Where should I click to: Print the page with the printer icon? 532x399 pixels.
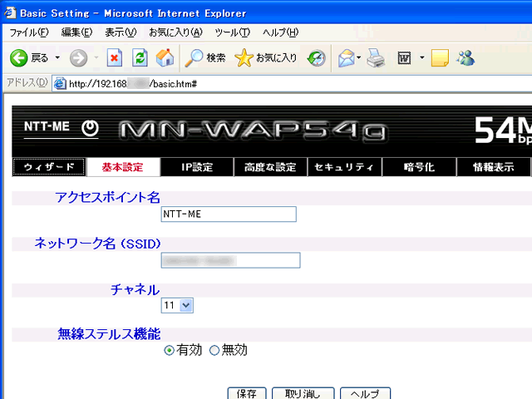click(x=376, y=58)
